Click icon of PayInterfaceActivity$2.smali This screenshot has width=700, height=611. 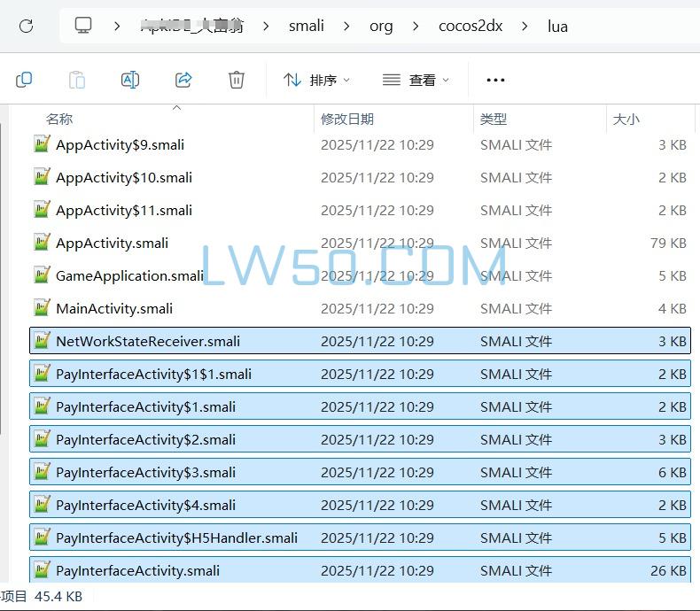42,439
